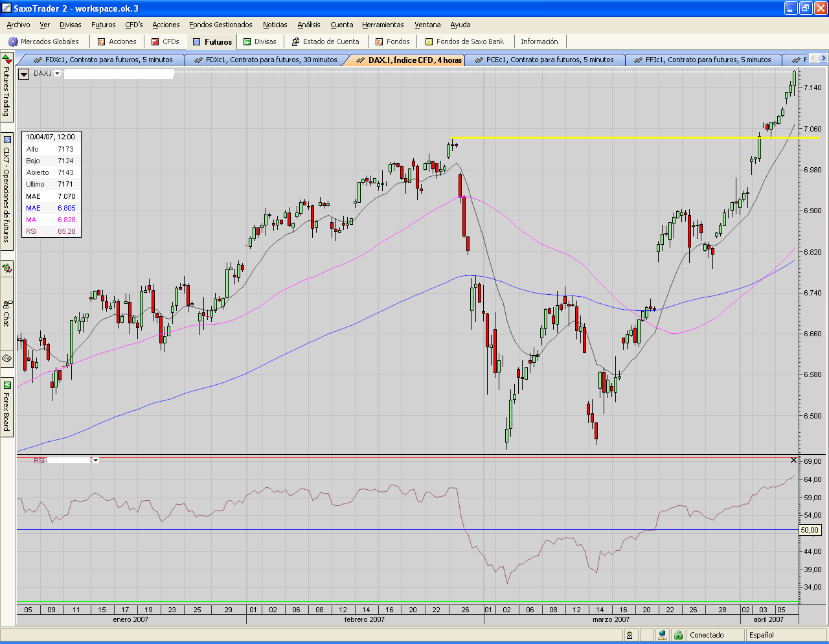Open the candlestick chart side icon
Screen dimensions: 829x644
click(6, 268)
